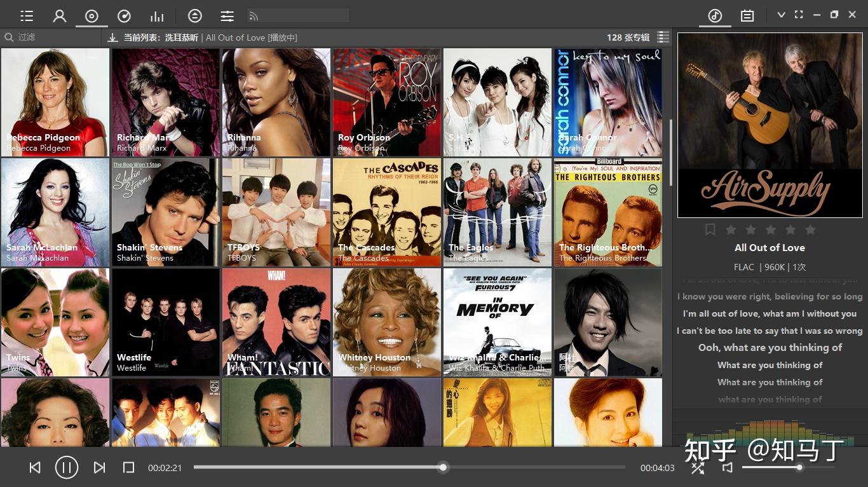This screenshot has width=868, height=487.
Task: Open the dropdown chevron near window controls
Action: [x=781, y=14]
